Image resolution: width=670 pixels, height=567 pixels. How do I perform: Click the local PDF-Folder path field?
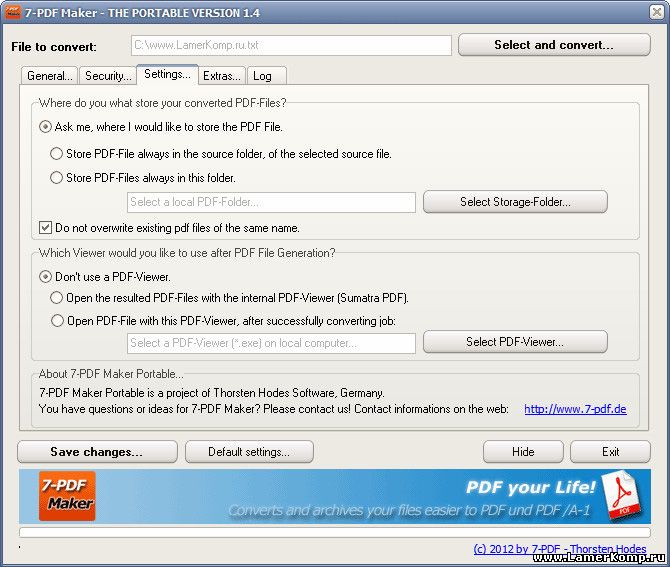coord(271,203)
